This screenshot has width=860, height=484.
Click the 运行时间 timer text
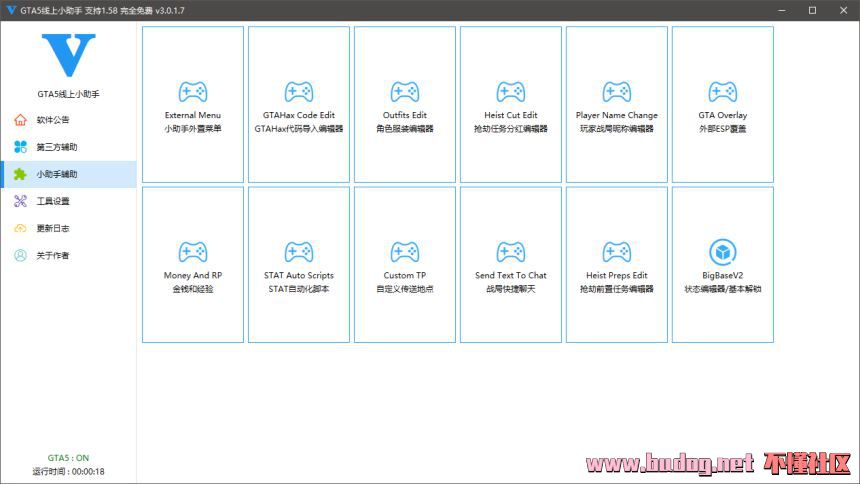68,471
